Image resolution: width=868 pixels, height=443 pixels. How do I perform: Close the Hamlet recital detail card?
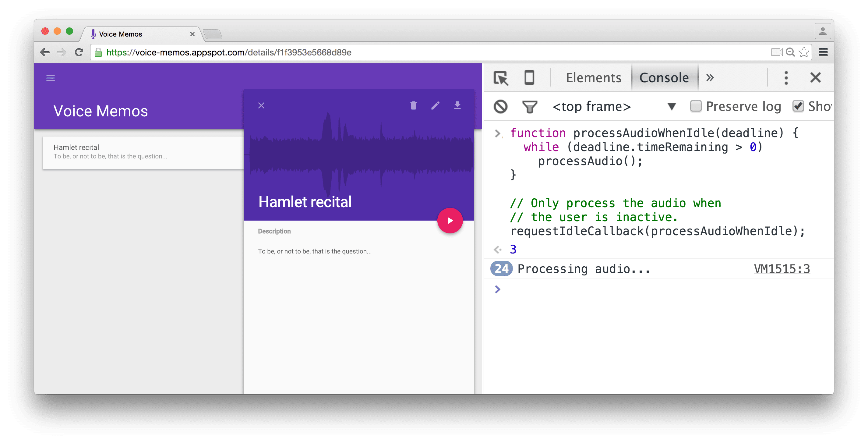coord(262,106)
